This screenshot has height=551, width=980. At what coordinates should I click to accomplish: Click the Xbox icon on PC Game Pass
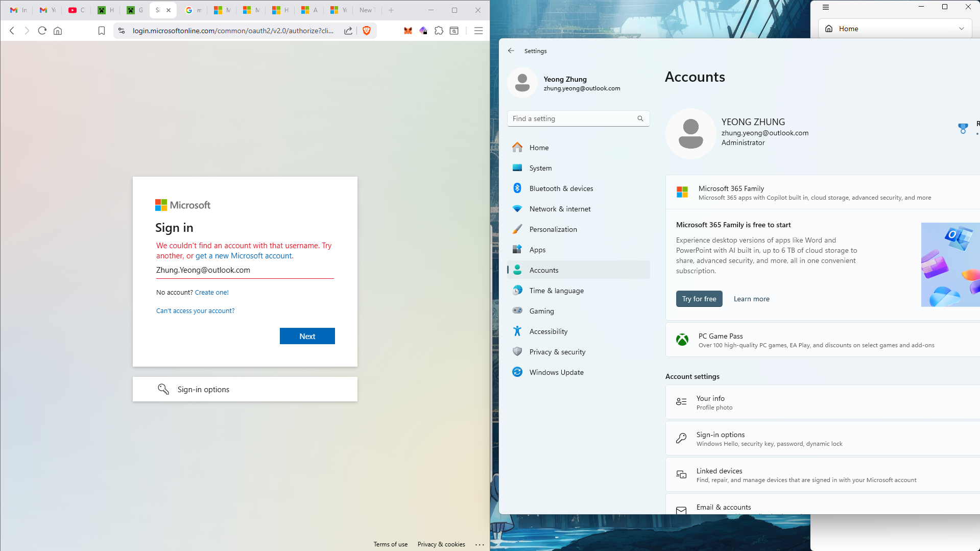(682, 340)
